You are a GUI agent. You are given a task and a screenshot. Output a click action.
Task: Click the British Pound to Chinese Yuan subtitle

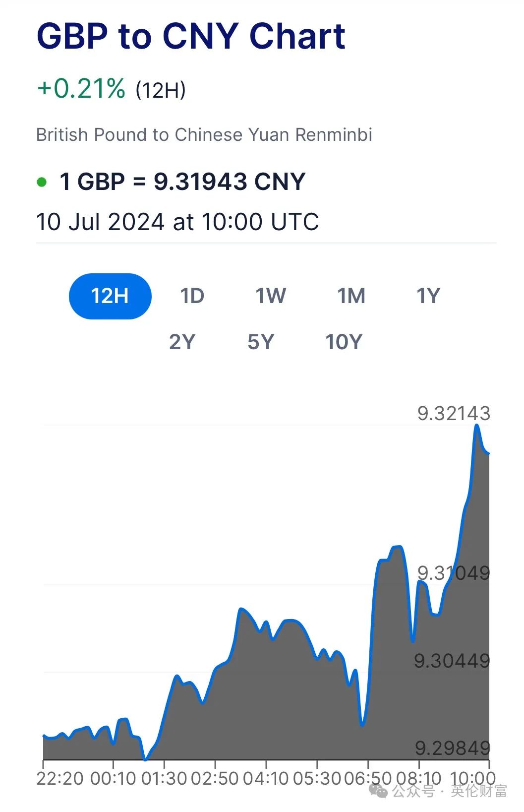204,135
